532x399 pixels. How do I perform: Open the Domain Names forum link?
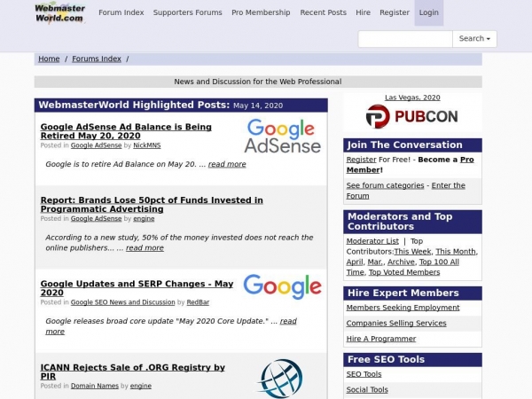tap(95, 386)
